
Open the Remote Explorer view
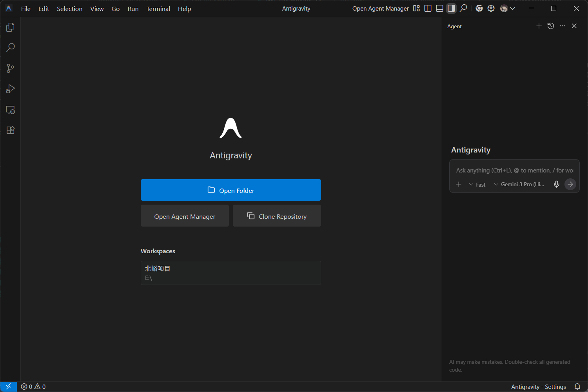[11, 110]
